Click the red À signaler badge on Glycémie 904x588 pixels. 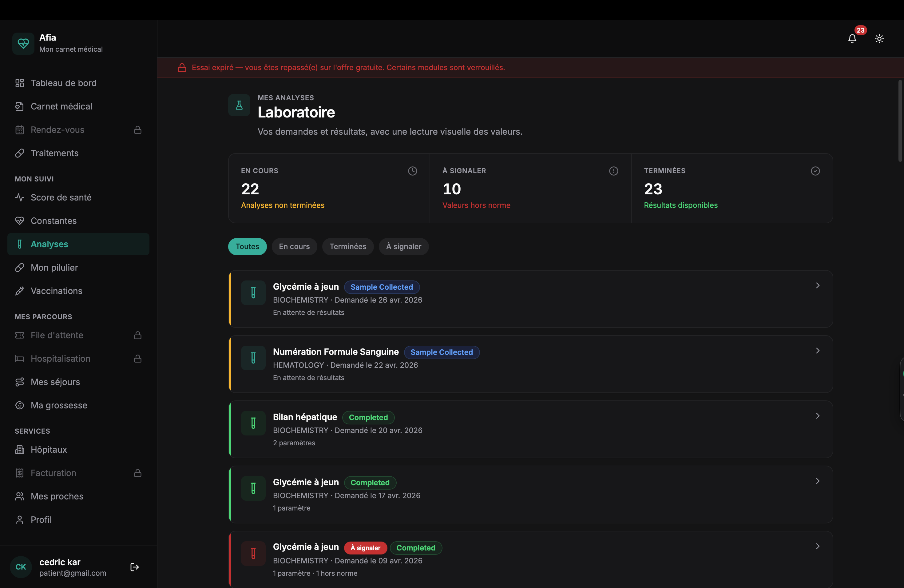click(365, 548)
